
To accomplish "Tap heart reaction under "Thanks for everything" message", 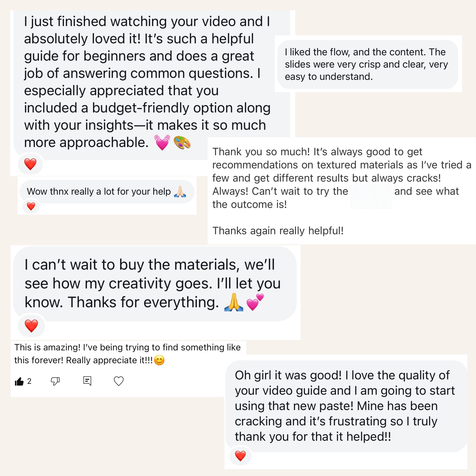I will pos(31,326).
